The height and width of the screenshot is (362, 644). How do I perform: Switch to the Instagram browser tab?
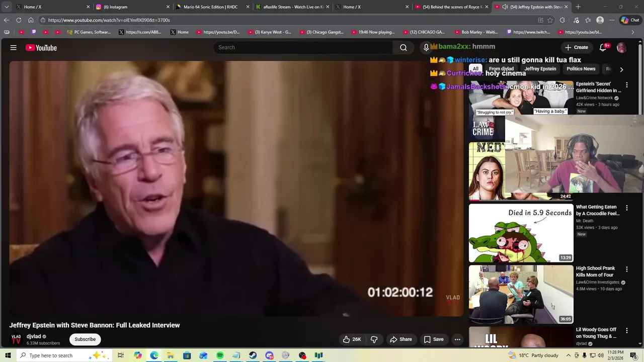click(x=132, y=7)
